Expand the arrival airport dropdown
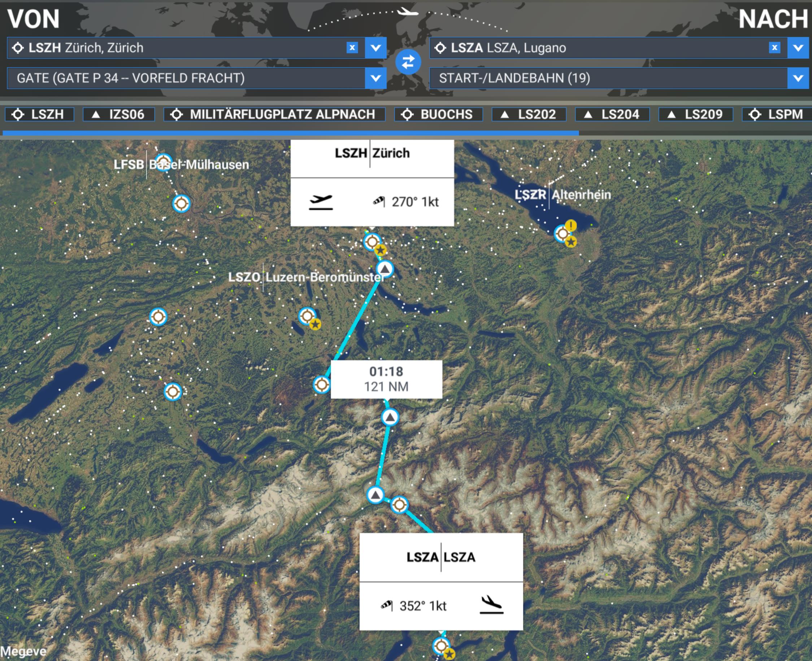The height and width of the screenshot is (661, 812). (798, 48)
